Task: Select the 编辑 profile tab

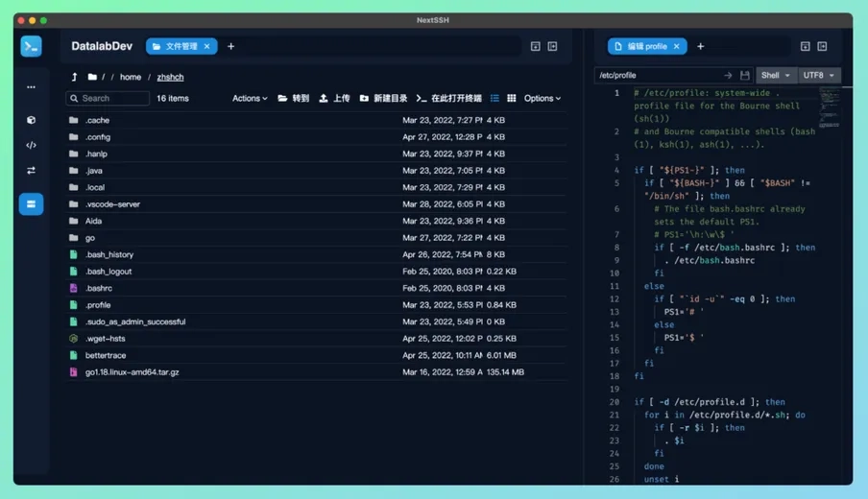Action: point(647,46)
